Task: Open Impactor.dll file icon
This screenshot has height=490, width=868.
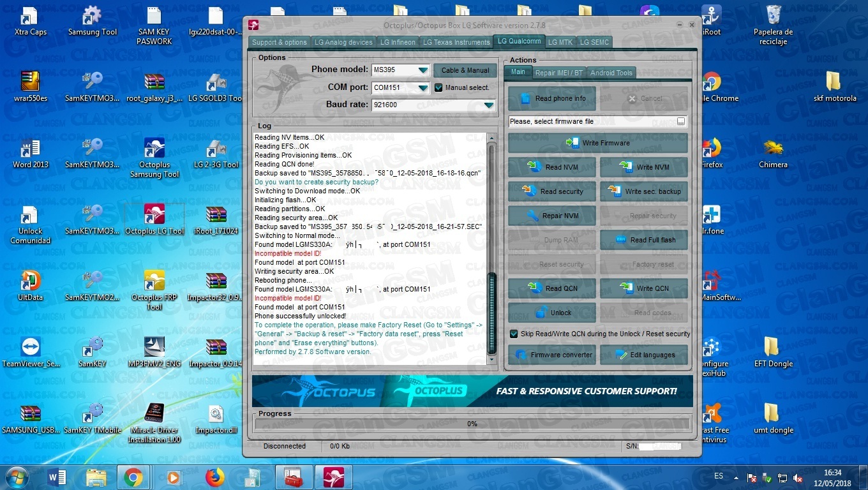Action: click(216, 419)
